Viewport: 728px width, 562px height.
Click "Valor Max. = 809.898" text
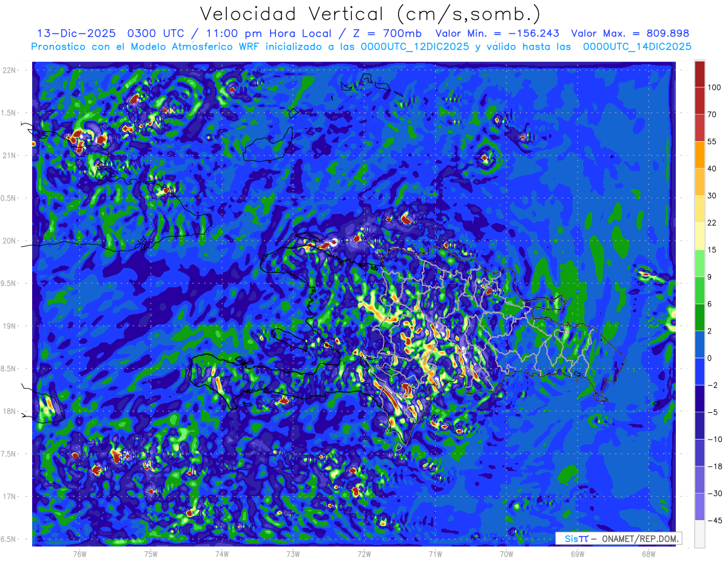point(630,33)
